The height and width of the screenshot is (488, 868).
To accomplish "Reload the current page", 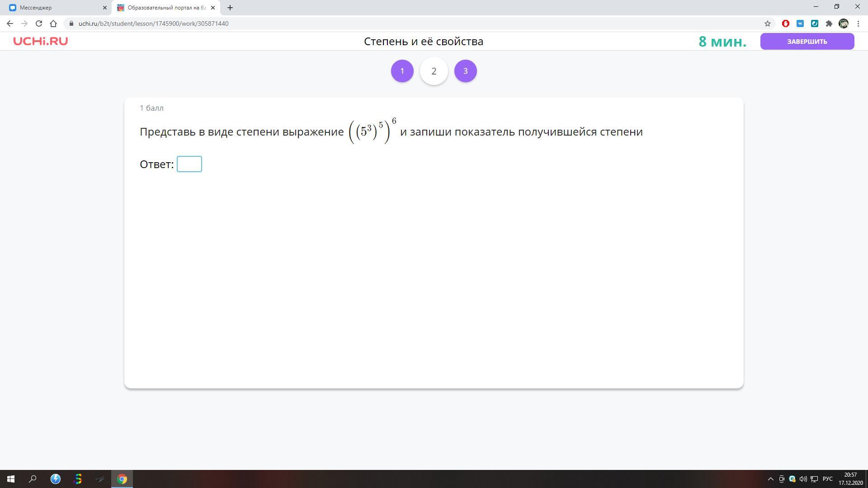I will tap(39, 23).
